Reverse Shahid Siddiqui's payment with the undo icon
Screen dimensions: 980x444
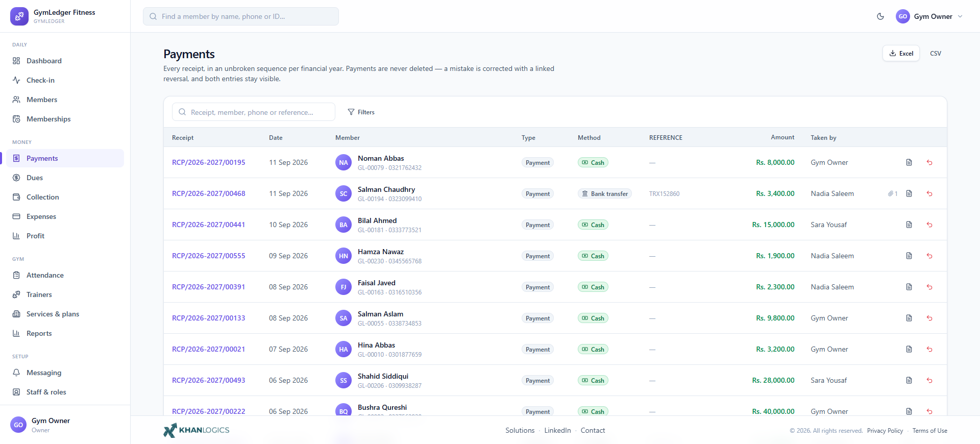[x=929, y=380]
